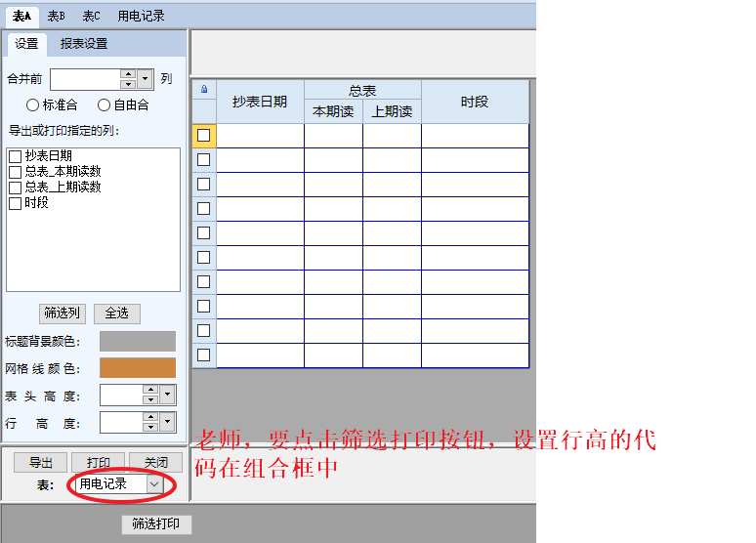Click the 本期读 column header

(x=333, y=111)
